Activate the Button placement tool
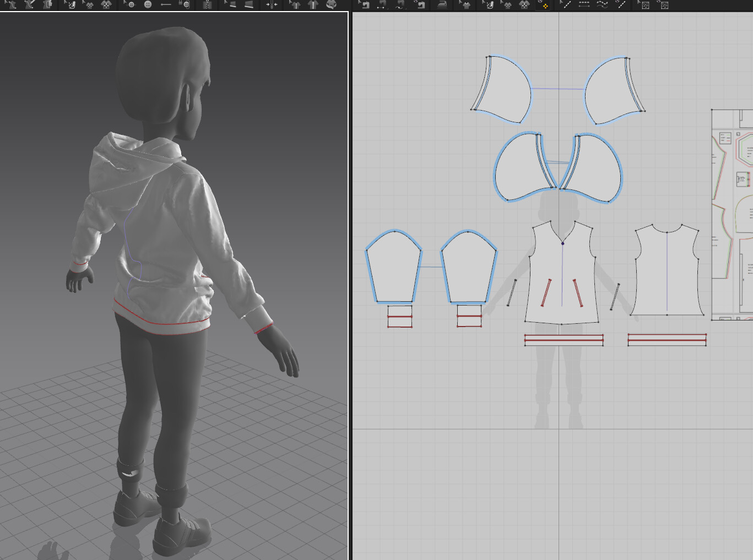753x560 pixels. [x=148, y=5]
